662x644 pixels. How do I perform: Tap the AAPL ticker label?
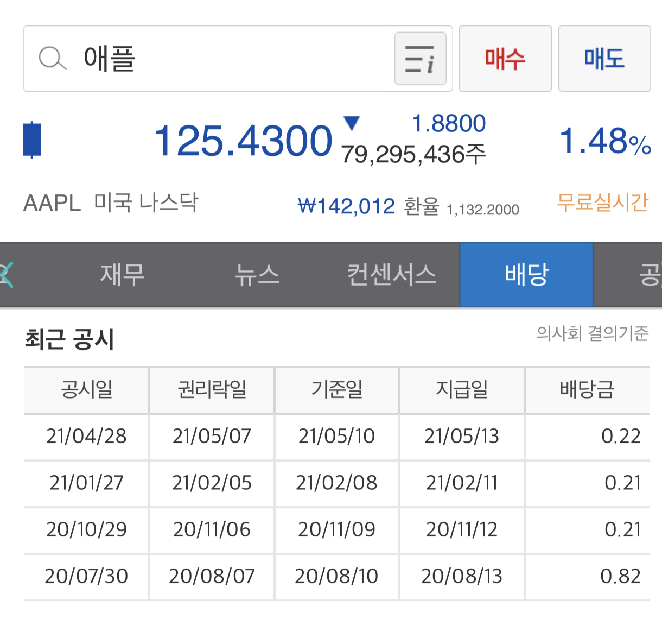pos(52,203)
